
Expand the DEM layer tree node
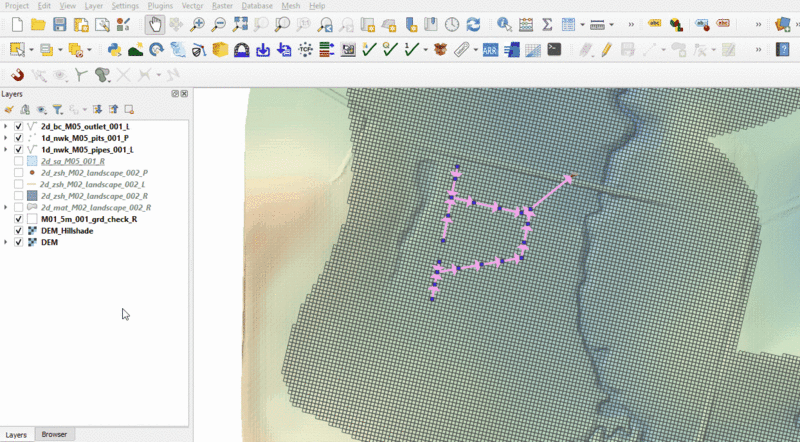[x=6, y=242]
